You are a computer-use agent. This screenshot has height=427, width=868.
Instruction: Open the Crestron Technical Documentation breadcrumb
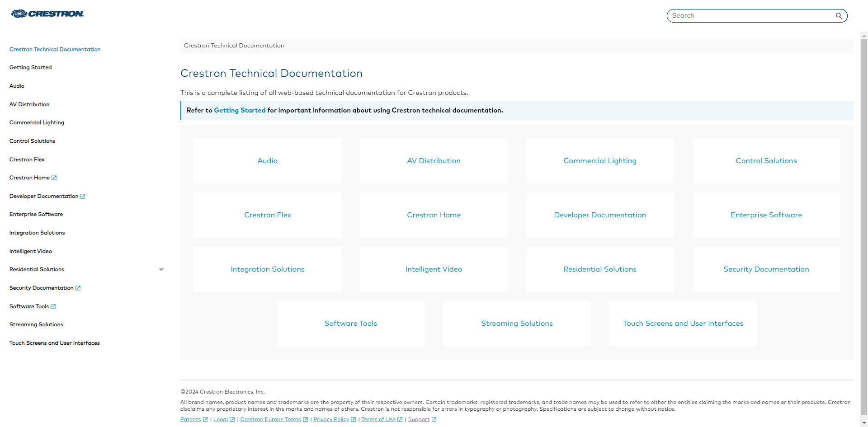234,45
